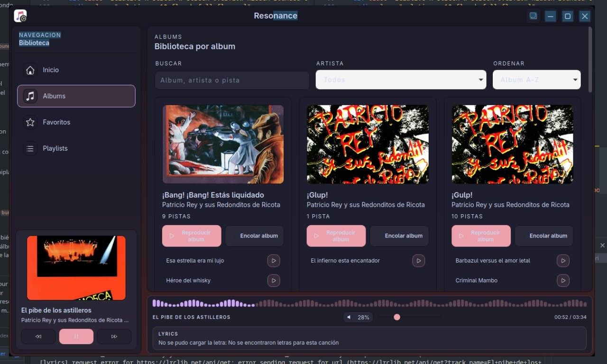Queue the ¡Bang! ¡Bang! Estás liquidado album
This screenshot has height=364, width=607.
(255, 236)
